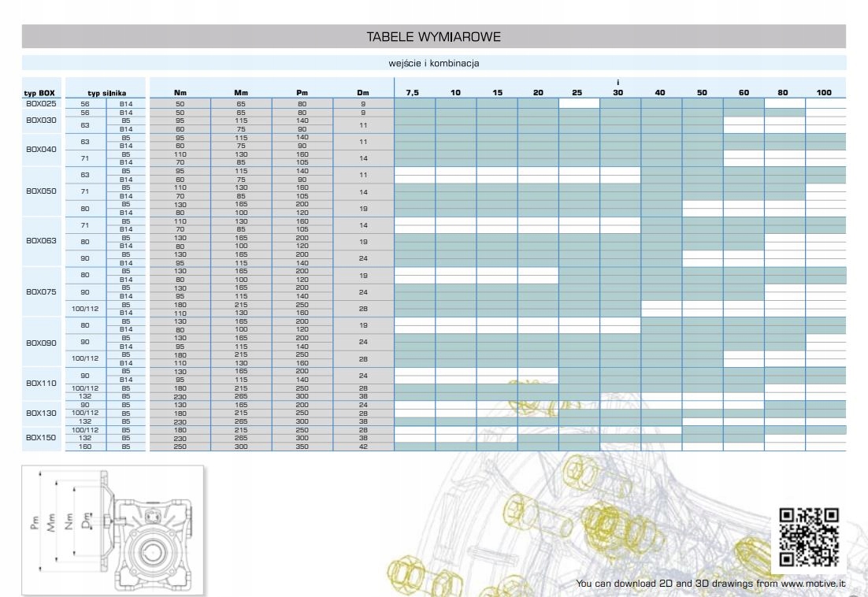Click the Dm label in the drawing
868x597 pixels.
click(x=87, y=521)
